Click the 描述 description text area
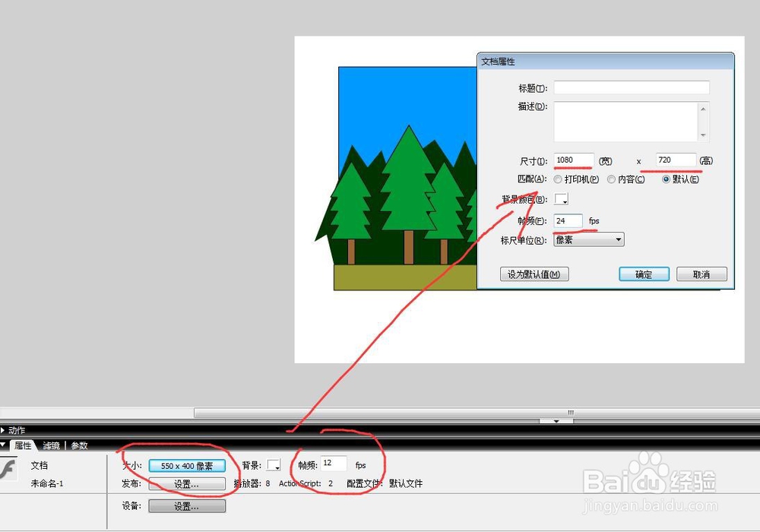Screen dimensions: 760x532 [x=632, y=122]
